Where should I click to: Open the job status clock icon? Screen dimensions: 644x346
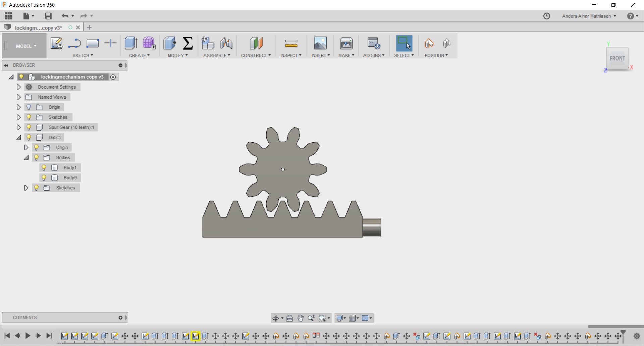[x=547, y=16]
